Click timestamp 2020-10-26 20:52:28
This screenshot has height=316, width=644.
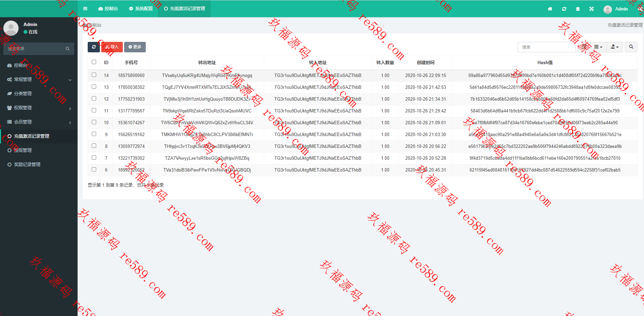[426, 158]
